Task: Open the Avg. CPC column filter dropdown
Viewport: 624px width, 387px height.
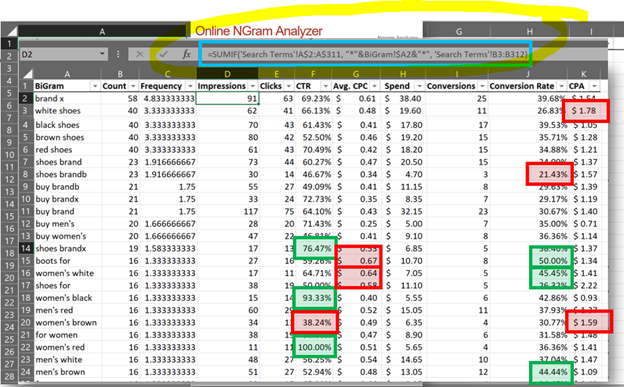Action: 374,86
